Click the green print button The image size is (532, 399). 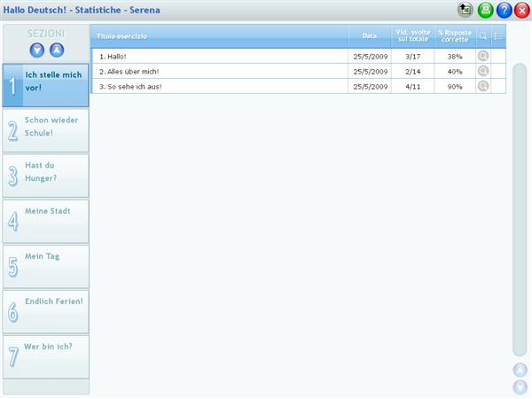coord(486,10)
